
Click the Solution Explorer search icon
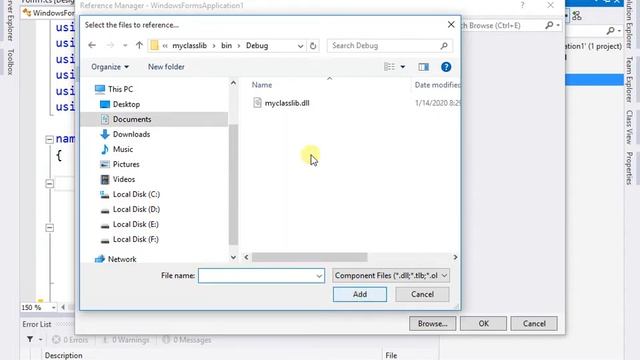(610, 31)
